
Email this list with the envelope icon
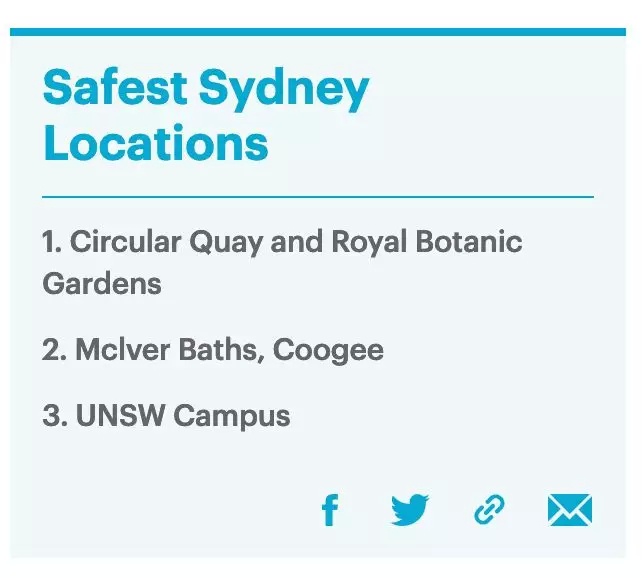570,510
